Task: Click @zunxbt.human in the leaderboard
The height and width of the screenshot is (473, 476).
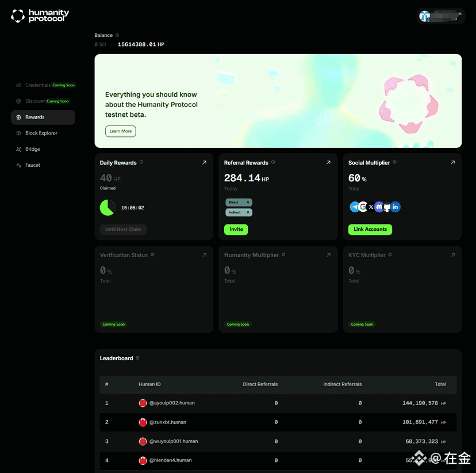Action: click(x=168, y=422)
